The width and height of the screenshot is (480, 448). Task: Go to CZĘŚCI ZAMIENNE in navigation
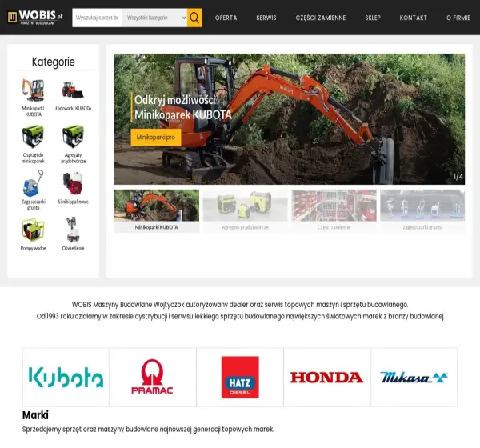point(321,18)
